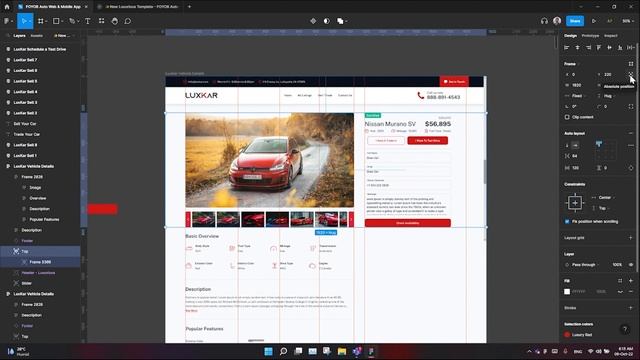This screenshot has width=640, height=360.
Task: Select the Popular Features layer
Action: [44, 220]
